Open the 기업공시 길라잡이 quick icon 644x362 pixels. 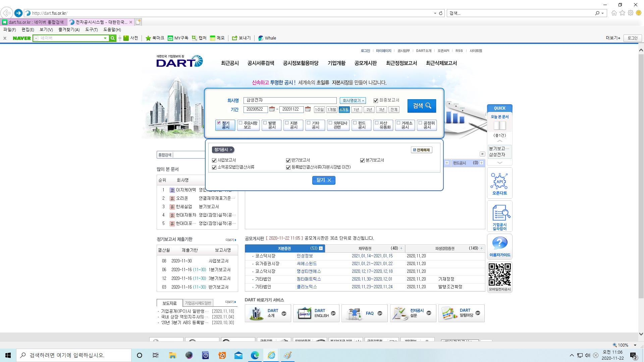point(500,216)
